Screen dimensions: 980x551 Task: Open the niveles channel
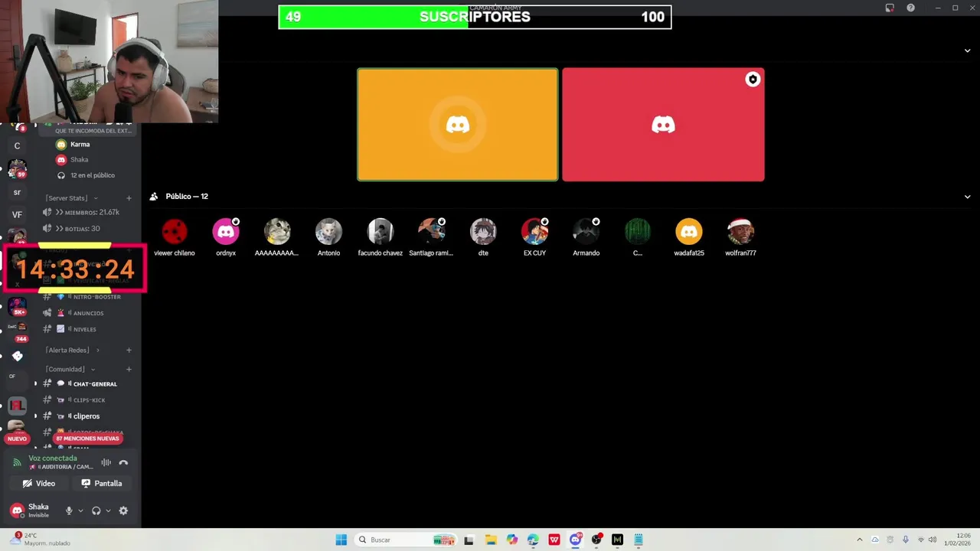(86, 329)
